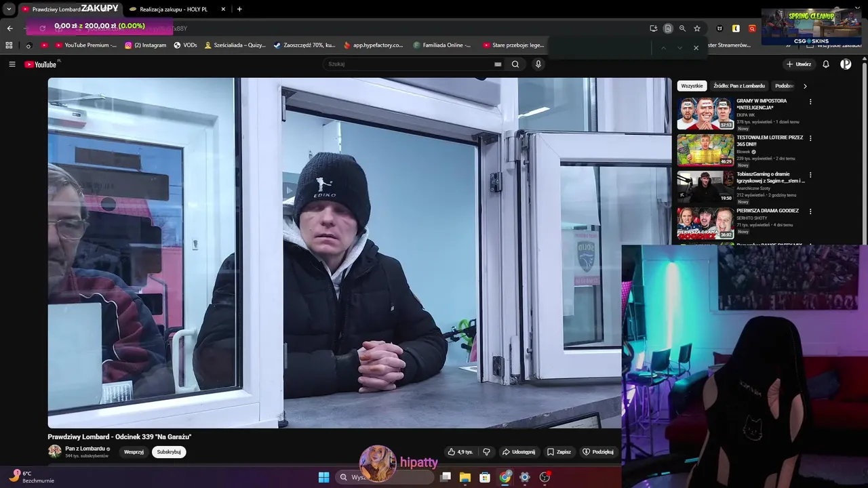Open options menu for PIERWSZA DRAMA GOODIEZ
Viewport: 868px width, 488px height.
[810, 211]
